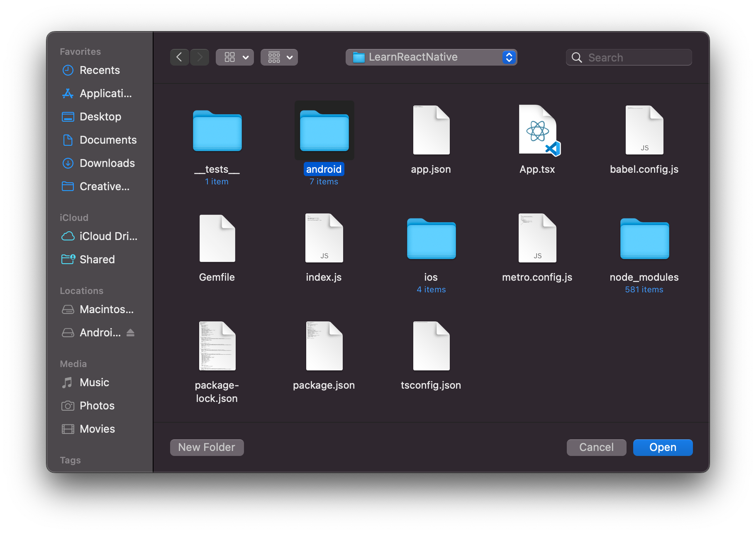This screenshot has height=534, width=756.
Task: Cancel the file dialog
Action: click(596, 447)
